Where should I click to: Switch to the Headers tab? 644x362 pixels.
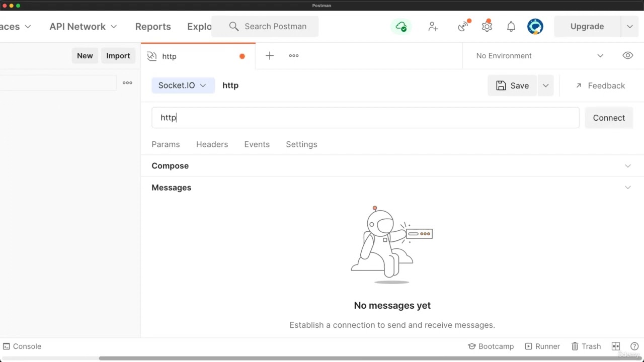(212, 144)
